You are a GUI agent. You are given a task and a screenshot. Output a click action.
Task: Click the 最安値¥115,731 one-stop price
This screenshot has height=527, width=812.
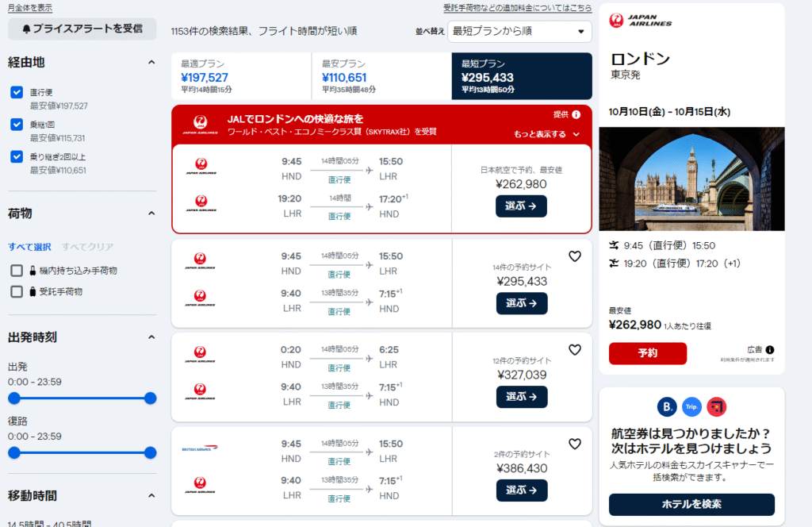[x=57, y=138]
